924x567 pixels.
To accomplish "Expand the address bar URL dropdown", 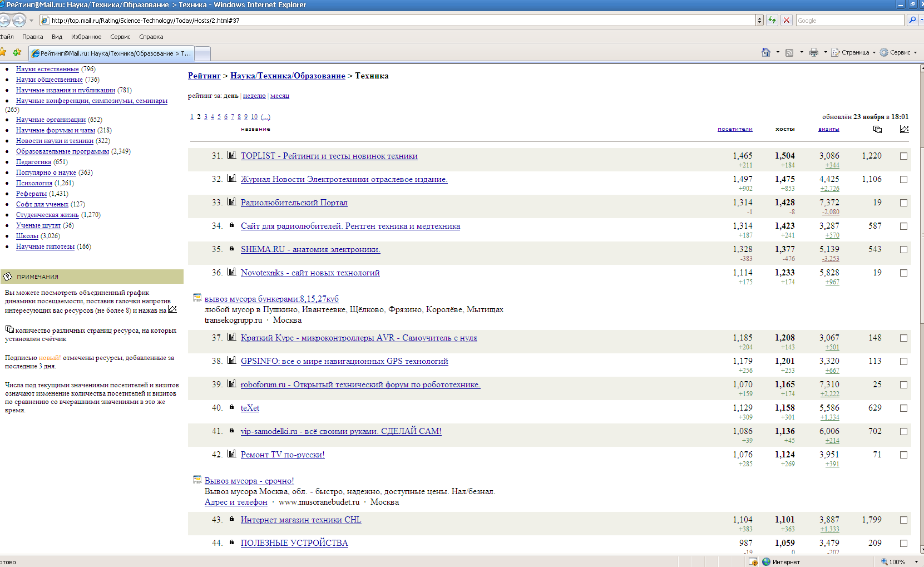I will 759,21.
